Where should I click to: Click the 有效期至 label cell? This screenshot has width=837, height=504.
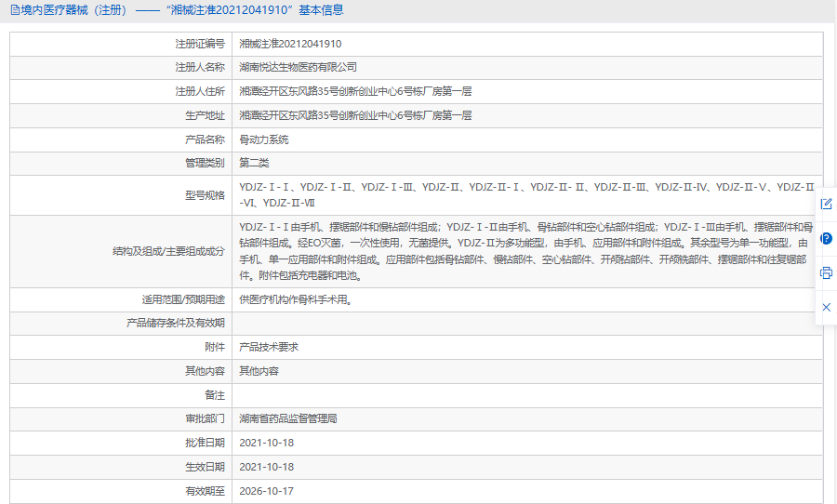pyautogui.click(x=121, y=491)
